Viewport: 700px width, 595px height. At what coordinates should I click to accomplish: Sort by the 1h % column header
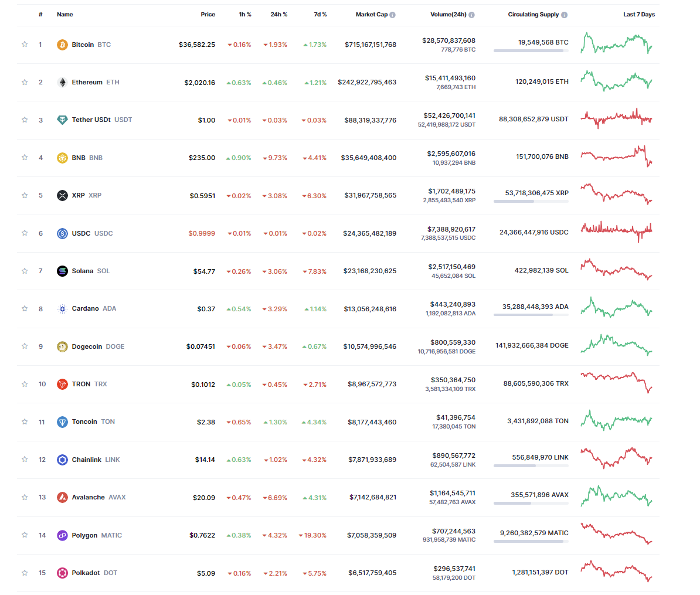pos(244,14)
